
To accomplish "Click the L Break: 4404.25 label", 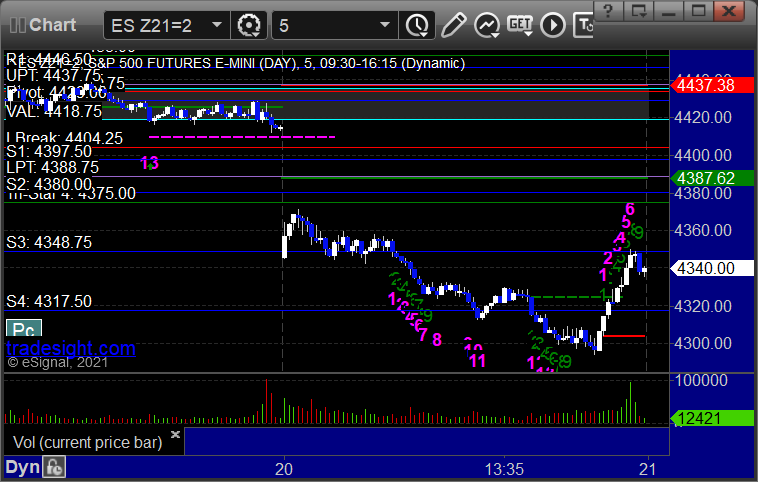I will click(x=64, y=138).
